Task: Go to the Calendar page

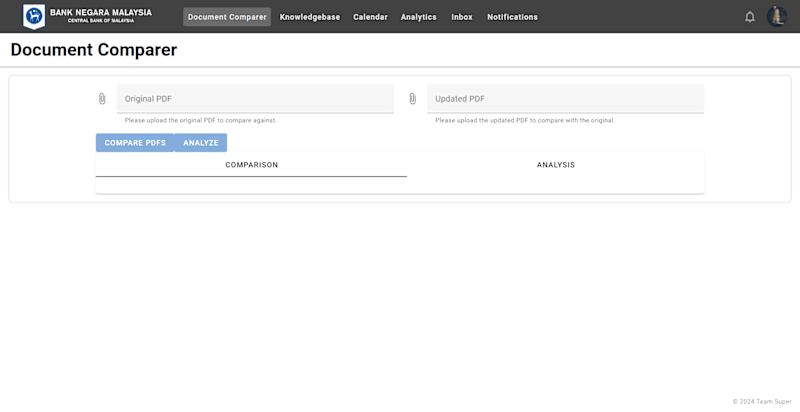Action: pos(370,17)
